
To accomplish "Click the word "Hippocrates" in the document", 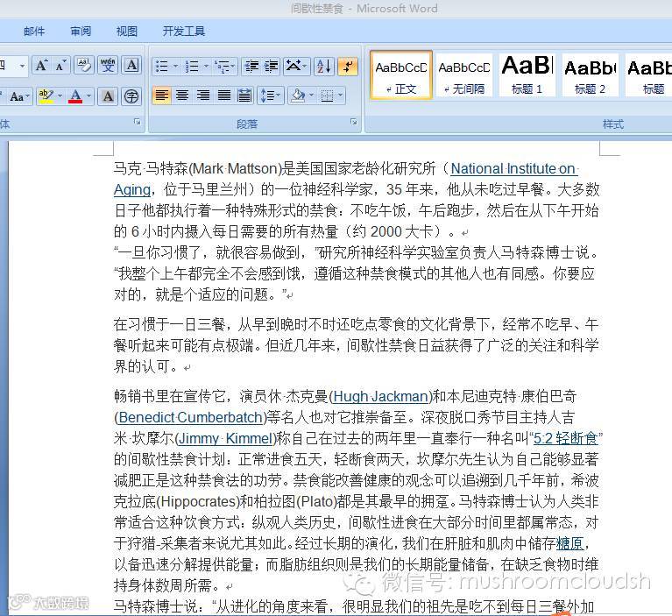I will coord(199,501).
